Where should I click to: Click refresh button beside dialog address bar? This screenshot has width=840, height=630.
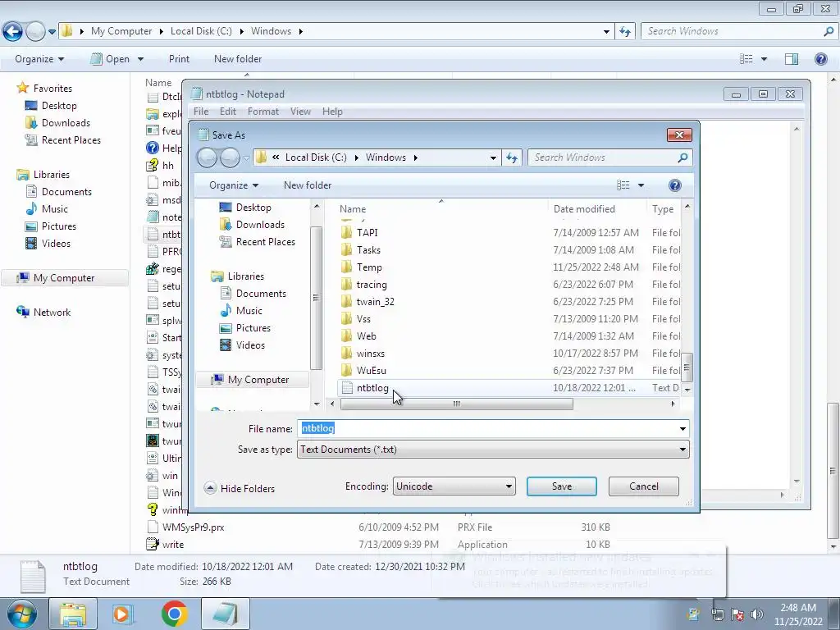(x=512, y=157)
